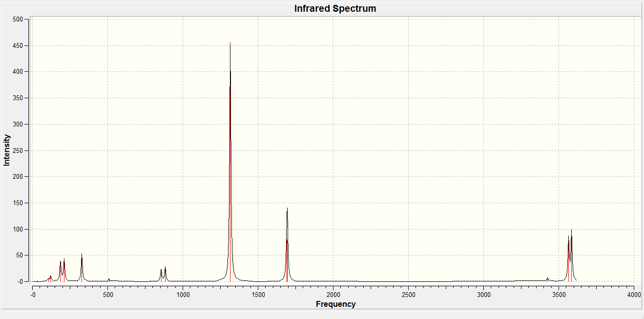Viewport: 644px width, 319px height.
Task: Select the peak near frequency 330
Action: tap(82, 268)
